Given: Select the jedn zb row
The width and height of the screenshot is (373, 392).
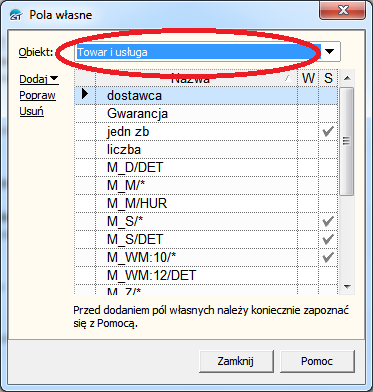Looking at the screenshot, I should pos(206,132).
